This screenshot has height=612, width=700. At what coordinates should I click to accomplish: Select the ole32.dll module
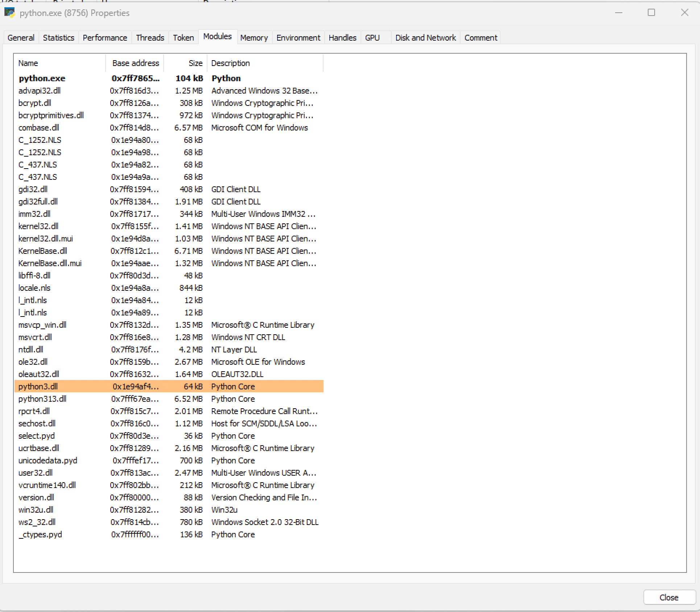tap(169, 362)
